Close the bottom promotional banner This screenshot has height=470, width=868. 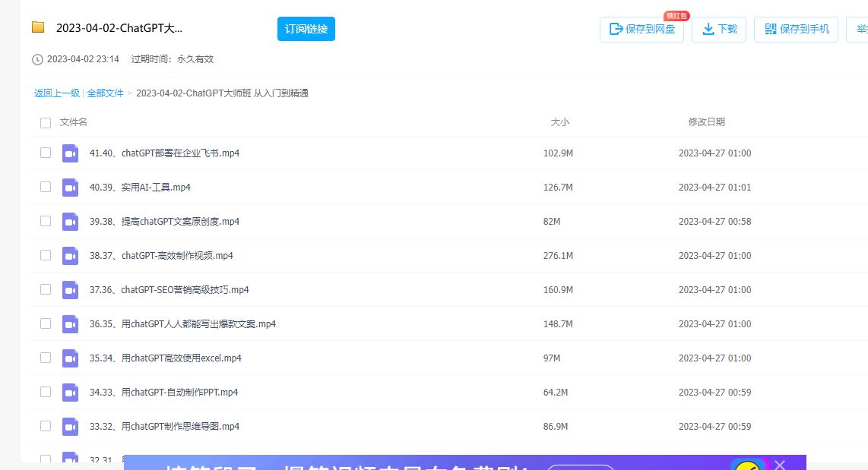[x=780, y=465]
